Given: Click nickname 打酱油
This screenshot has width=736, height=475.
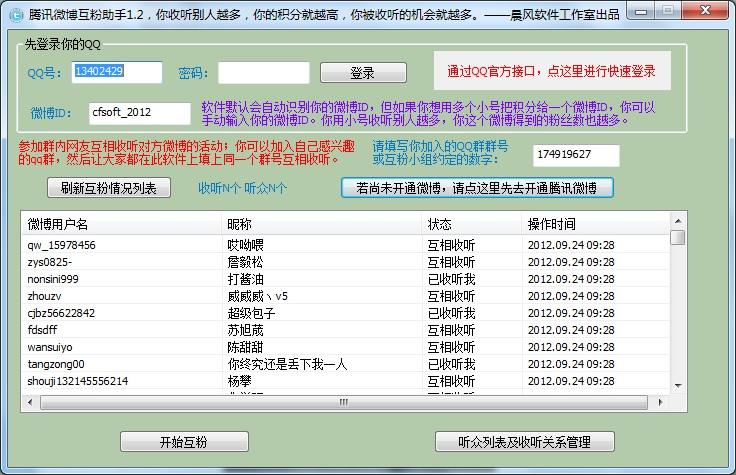Looking at the screenshot, I should click(x=245, y=279).
